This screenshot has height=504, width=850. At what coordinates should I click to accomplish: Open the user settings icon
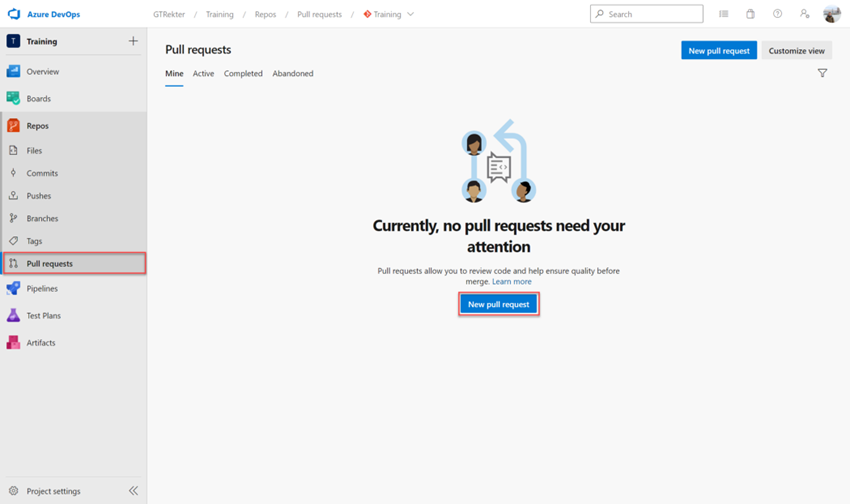tap(804, 14)
